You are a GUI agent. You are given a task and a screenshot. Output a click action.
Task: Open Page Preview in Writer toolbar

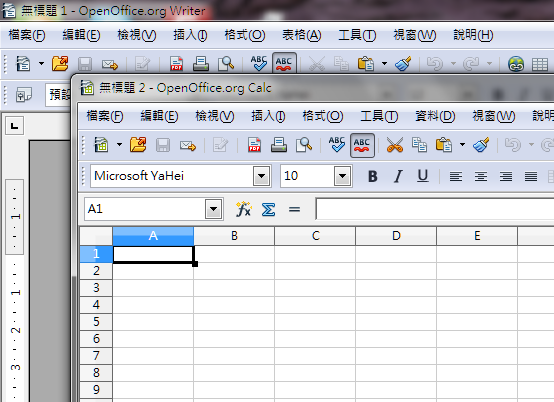226,64
